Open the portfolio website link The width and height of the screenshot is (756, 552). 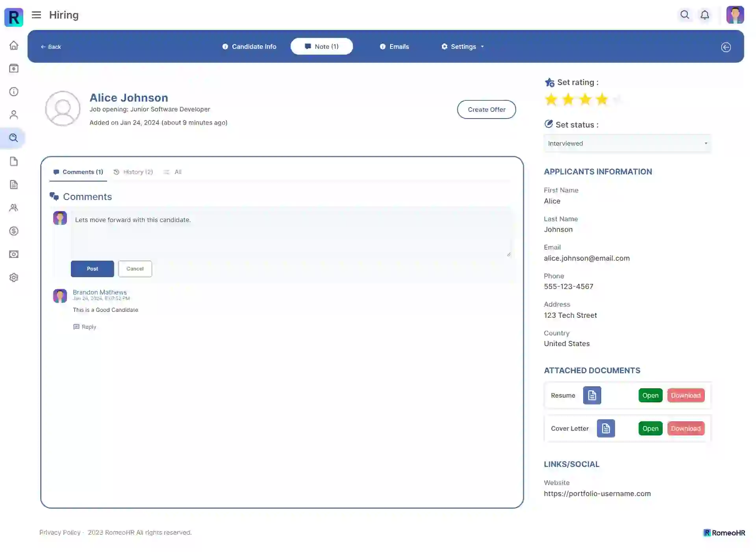pyautogui.click(x=597, y=494)
